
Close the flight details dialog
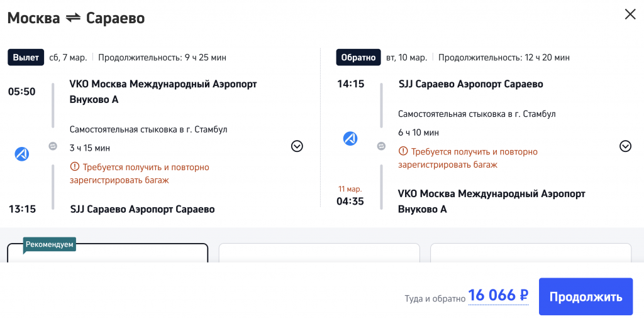click(x=630, y=14)
